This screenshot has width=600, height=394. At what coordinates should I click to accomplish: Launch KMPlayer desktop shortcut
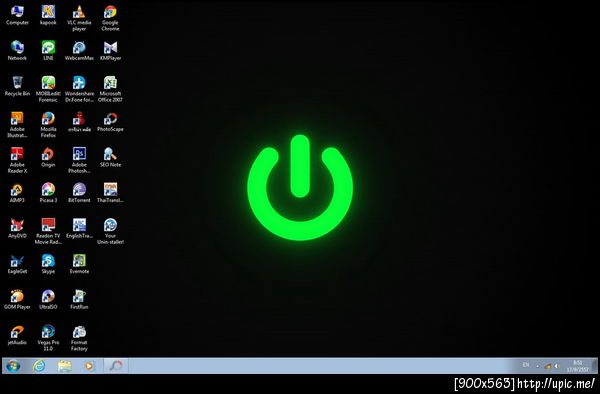pyautogui.click(x=110, y=51)
